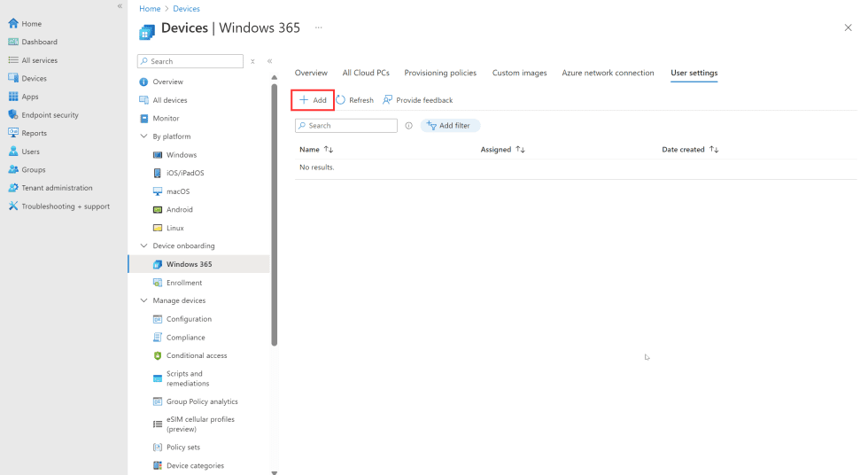Click the menu scroll-down arrow
Screen dimensions: 868x475
tap(274, 472)
